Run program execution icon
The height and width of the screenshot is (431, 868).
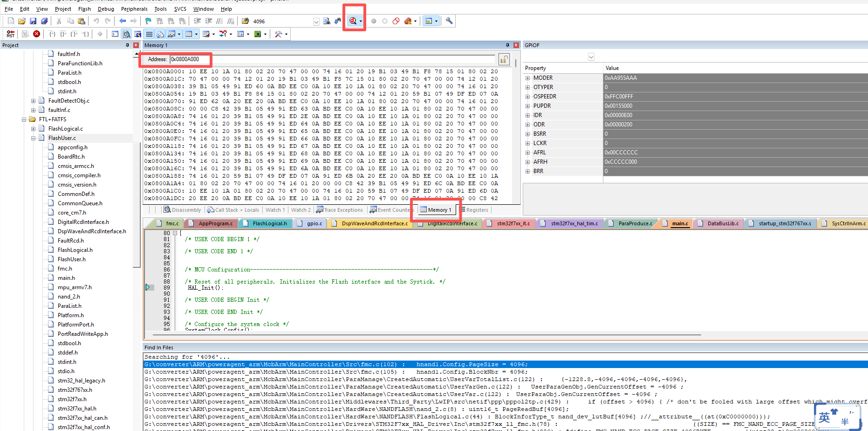click(x=25, y=34)
